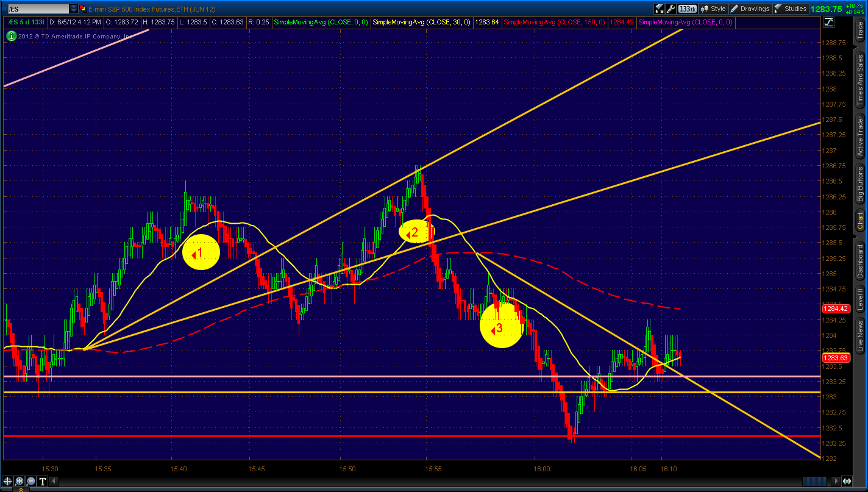Click the 16:00 time axis label
Screen dimensions: 868x492
[542, 469]
